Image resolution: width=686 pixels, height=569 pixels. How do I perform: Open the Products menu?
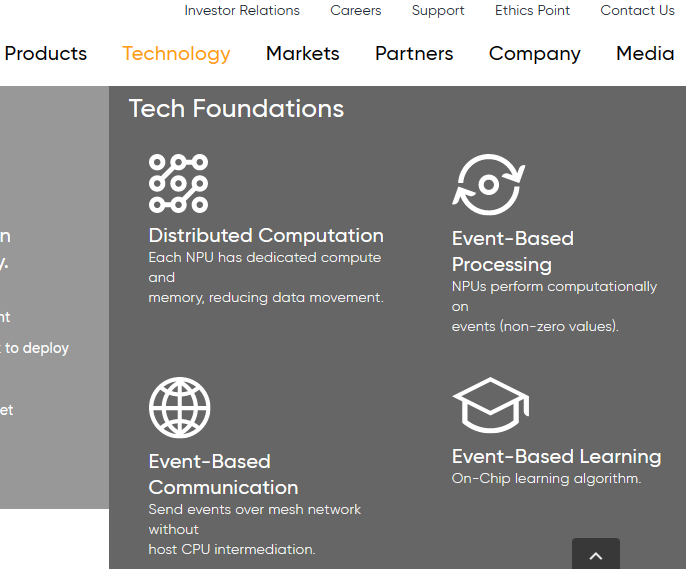[x=46, y=54]
